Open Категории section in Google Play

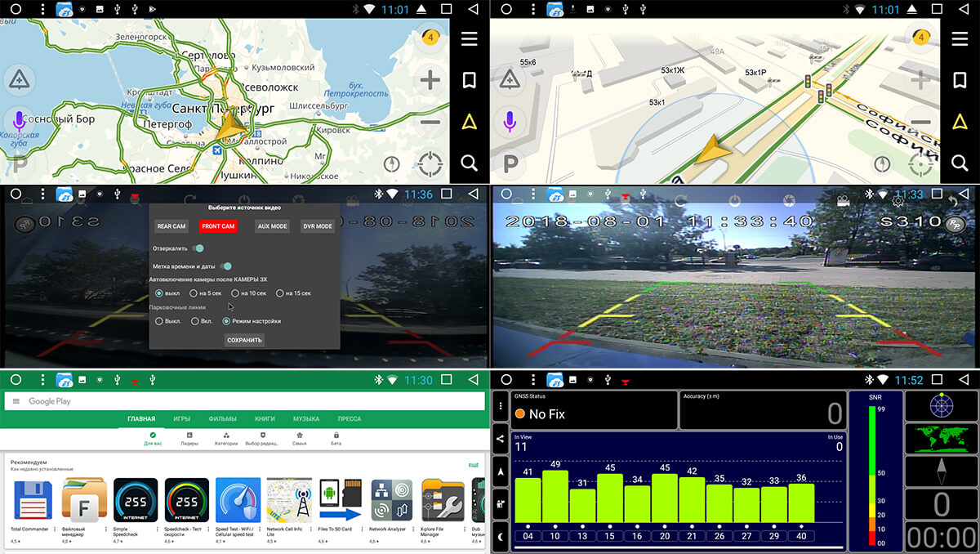[x=226, y=439]
